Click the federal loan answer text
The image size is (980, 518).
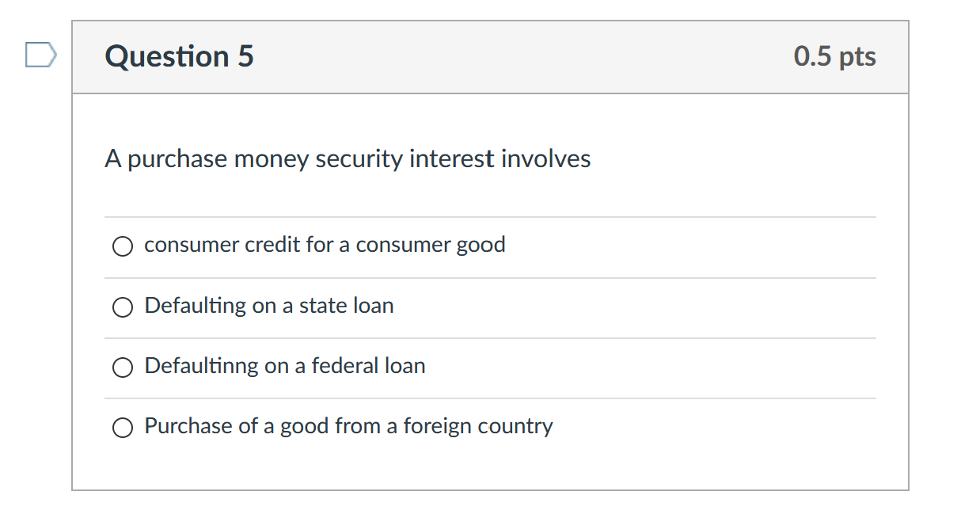[x=284, y=366]
